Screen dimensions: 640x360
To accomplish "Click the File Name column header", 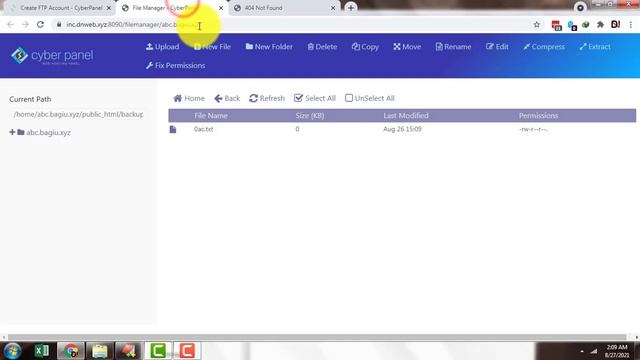I will 211,116.
